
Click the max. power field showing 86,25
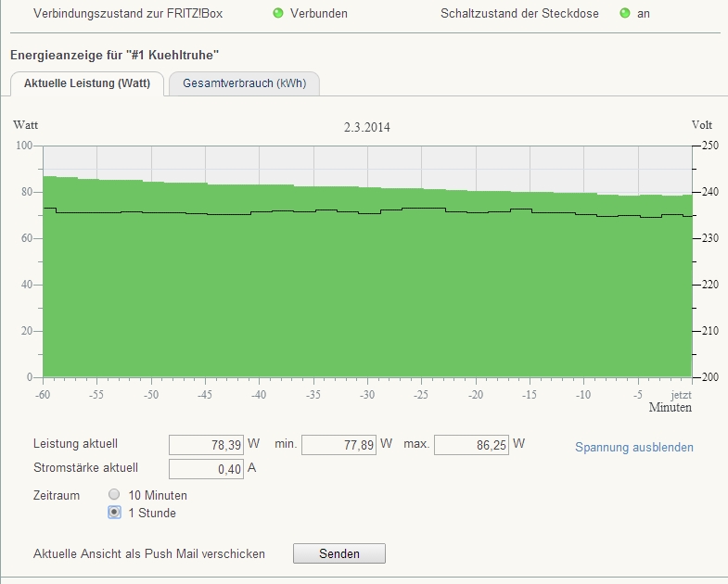click(471, 446)
